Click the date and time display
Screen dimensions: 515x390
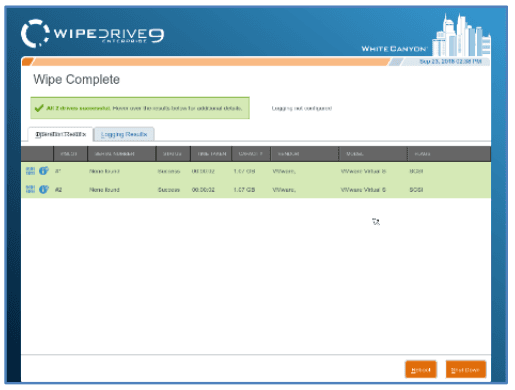click(x=450, y=61)
